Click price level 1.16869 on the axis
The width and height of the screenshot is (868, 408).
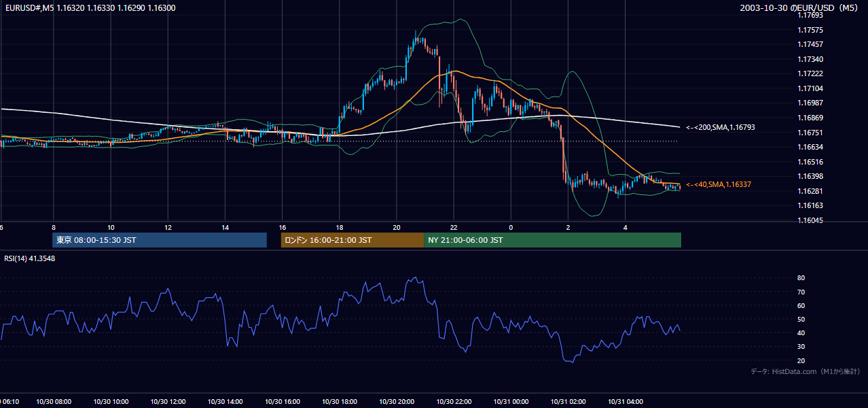pyautogui.click(x=810, y=118)
